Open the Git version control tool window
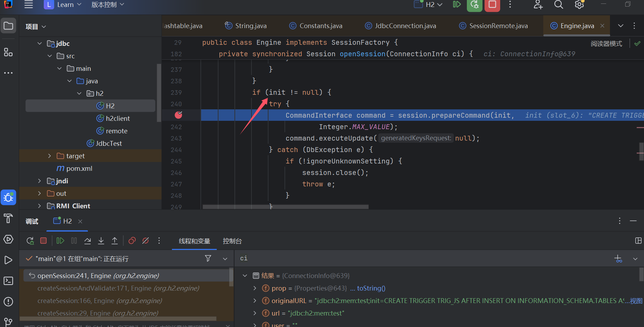This screenshot has width=644, height=327. [8, 322]
